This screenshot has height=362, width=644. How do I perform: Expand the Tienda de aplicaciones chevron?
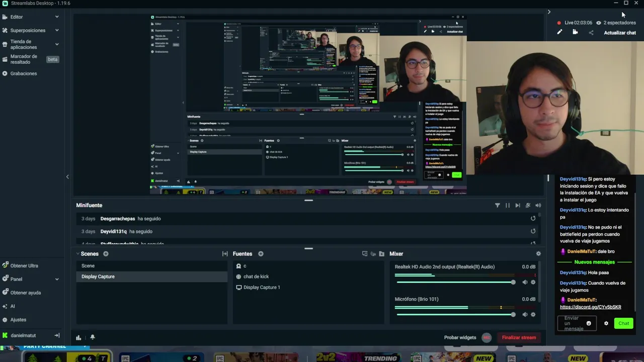(57, 44)
